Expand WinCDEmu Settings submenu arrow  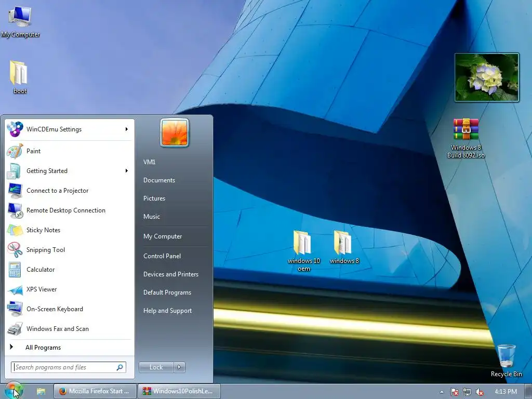(126, 129)
